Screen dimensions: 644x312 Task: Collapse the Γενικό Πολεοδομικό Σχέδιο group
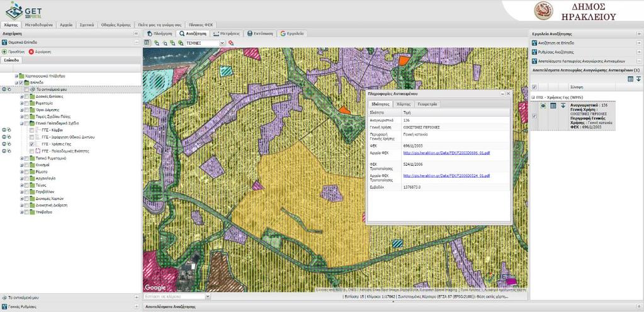point(21,124)
